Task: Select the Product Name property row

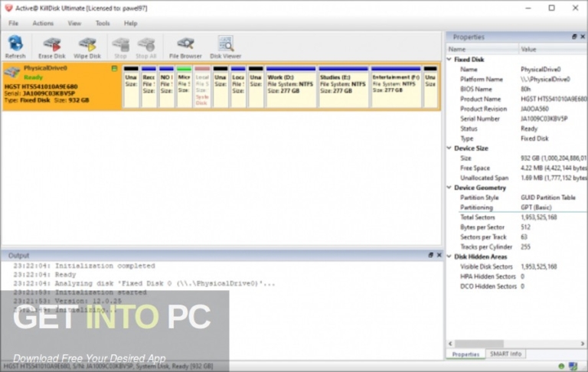Action: 517,99
